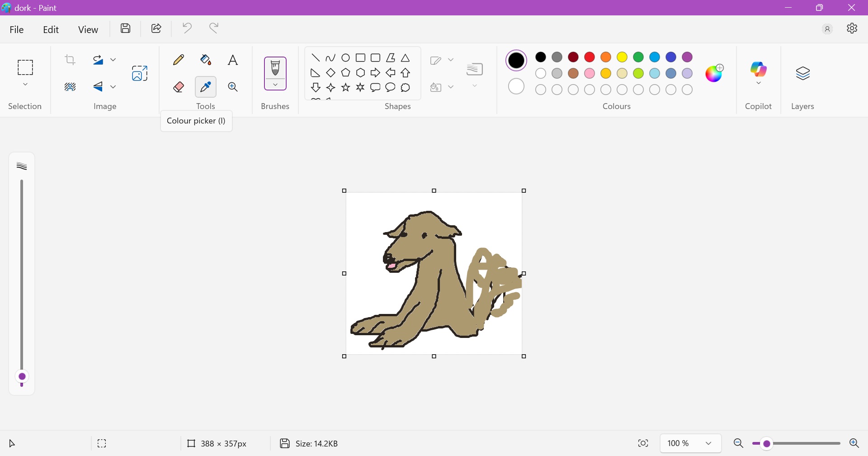Open the Copilot dropdown
This screenshot has width=868, height=456.
(x=759, y=83)
